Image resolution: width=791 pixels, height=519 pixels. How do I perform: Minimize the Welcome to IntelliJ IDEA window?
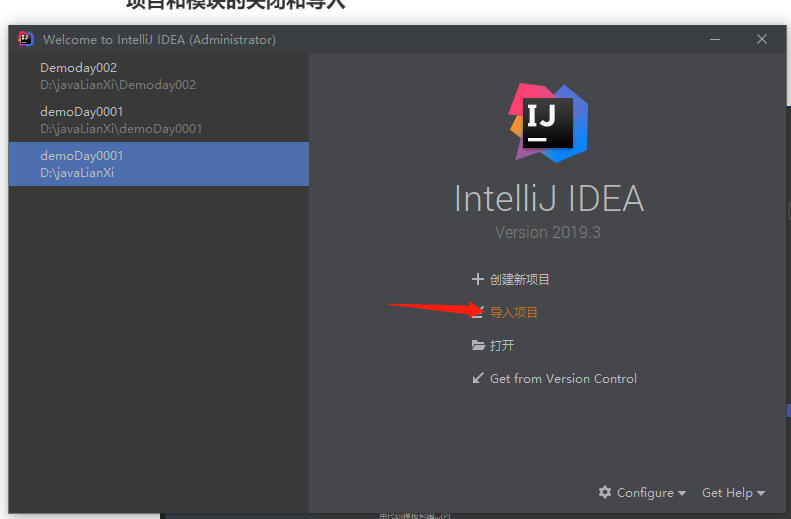tap(716, 40)
